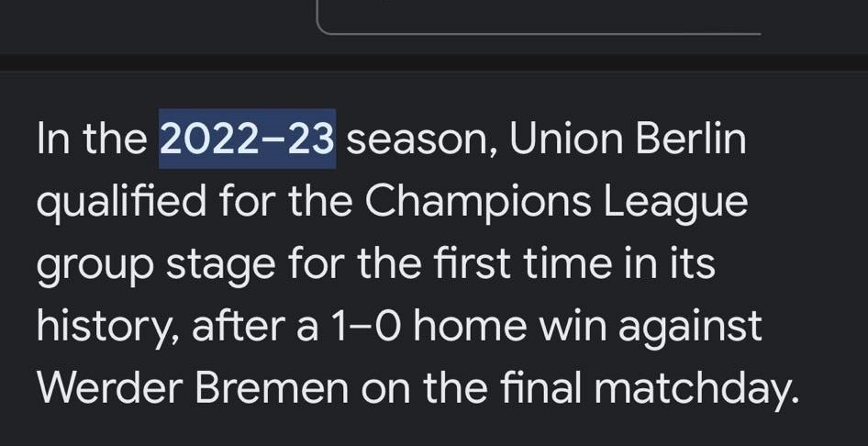Click the word "season," after the highlight
Screen dimensions: 868x446
(421, 140)
